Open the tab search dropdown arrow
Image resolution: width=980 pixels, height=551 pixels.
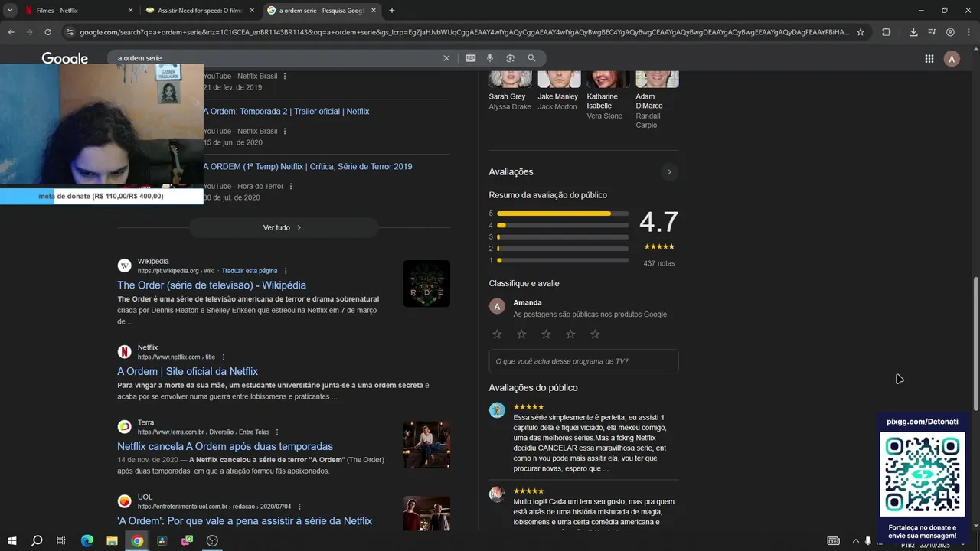click(10, 11)
